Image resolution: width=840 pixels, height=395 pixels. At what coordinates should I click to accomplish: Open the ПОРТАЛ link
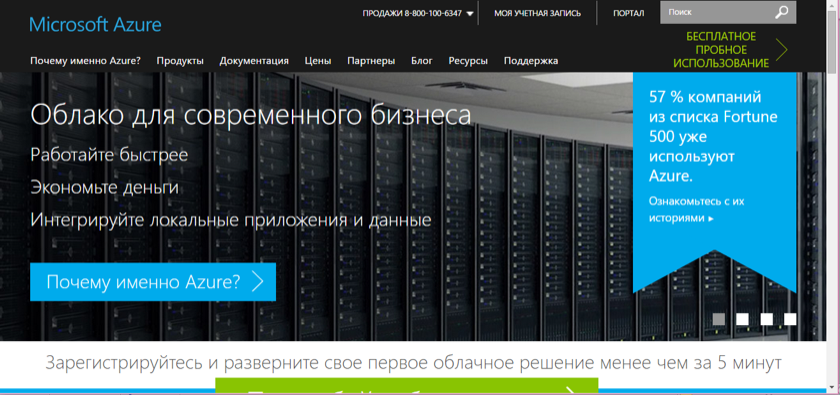[628, 13]
